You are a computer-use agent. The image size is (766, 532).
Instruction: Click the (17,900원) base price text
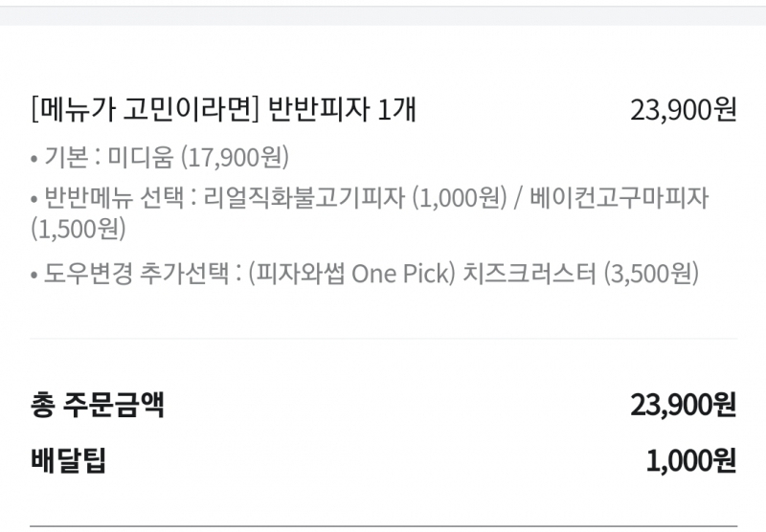(235, 157)
